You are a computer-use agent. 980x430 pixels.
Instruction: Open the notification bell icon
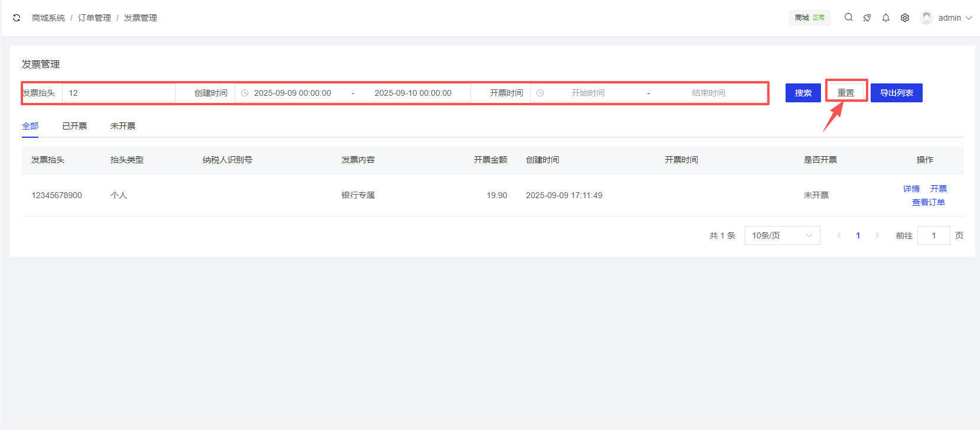[x=886, y=18]
